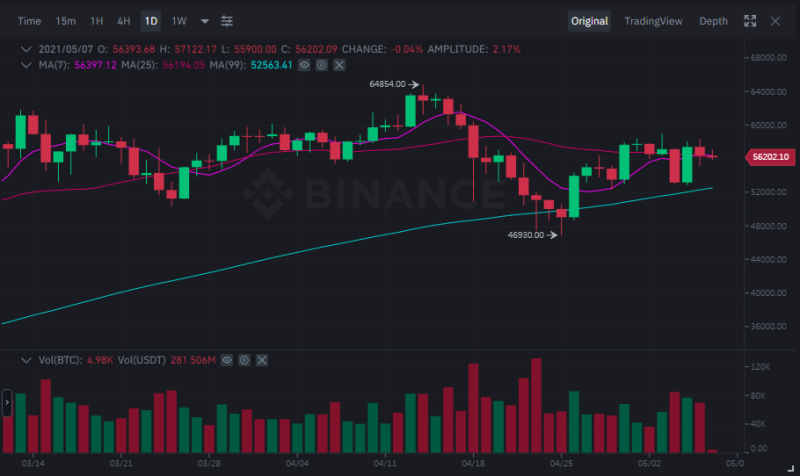
Task: Open chart indicator settings icon
Action: 227,21
